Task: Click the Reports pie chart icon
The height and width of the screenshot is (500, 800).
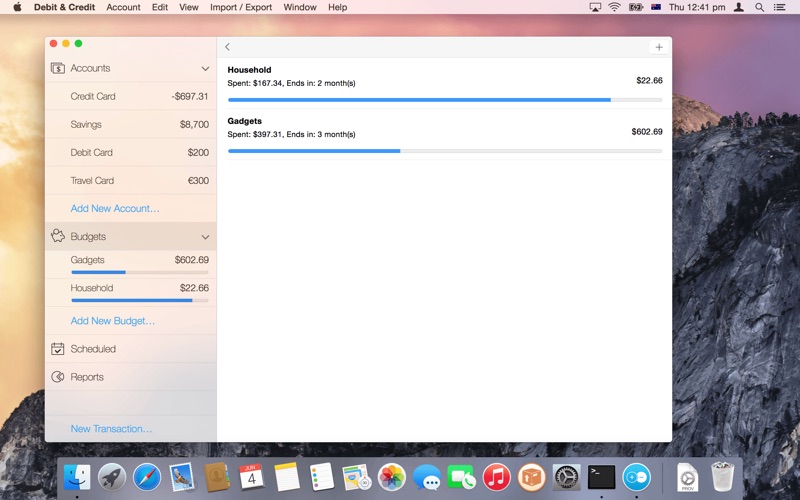Action: point(58,377)
